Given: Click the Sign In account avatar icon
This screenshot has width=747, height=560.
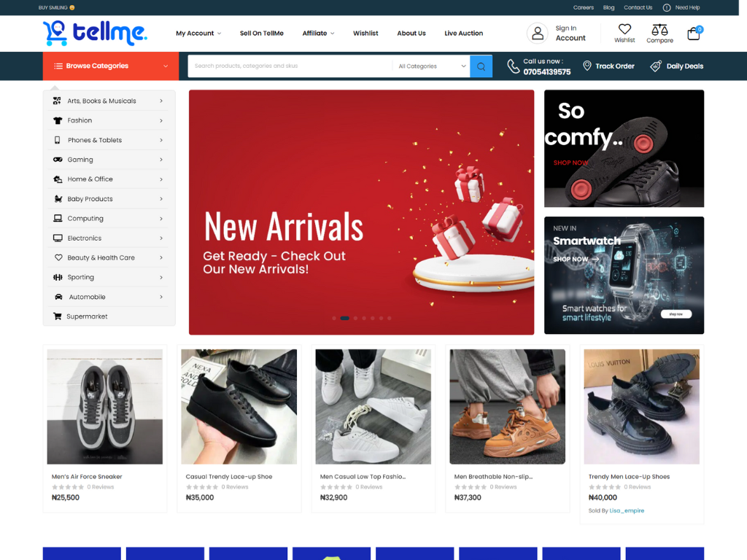Looking at the screenshot, I should [x=538, y=34].
